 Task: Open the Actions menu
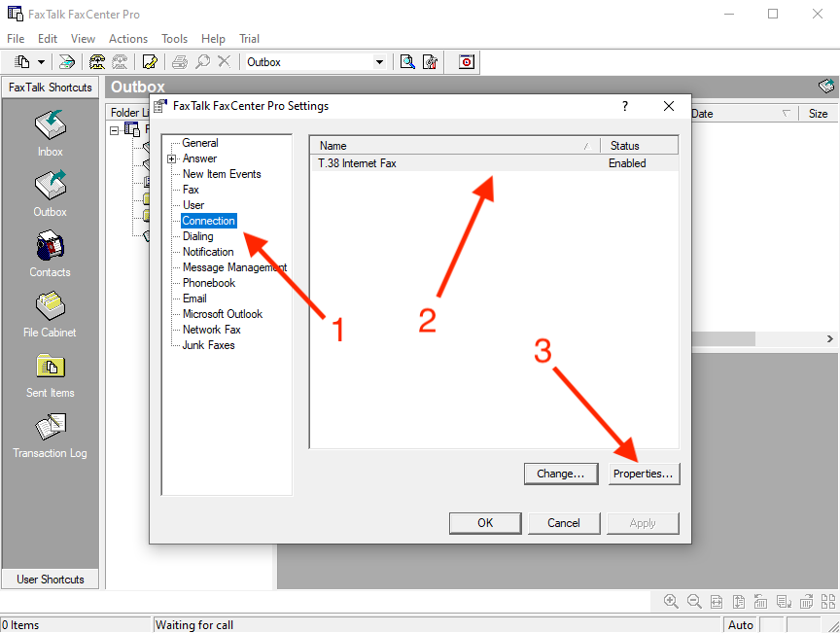coord(128,39)
